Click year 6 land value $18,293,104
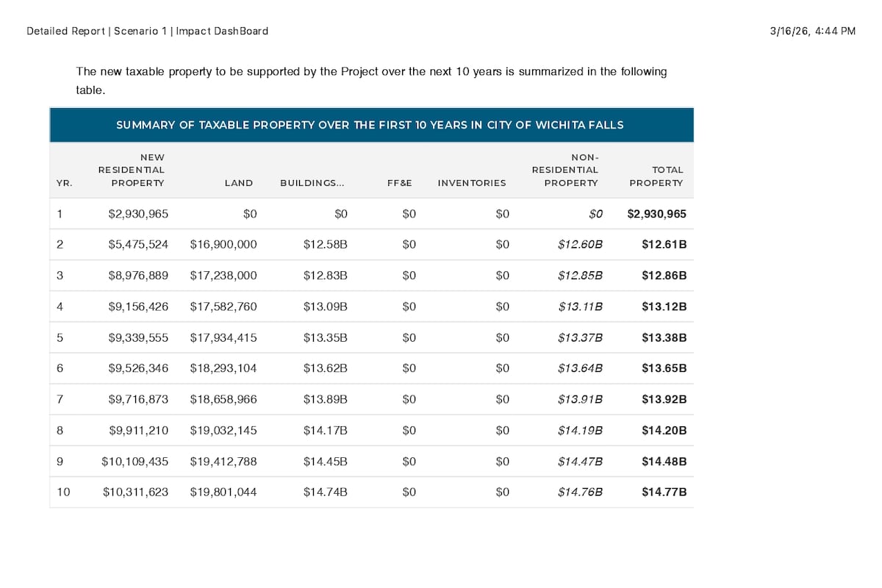 pyautogui.click(x=223, y=368)
